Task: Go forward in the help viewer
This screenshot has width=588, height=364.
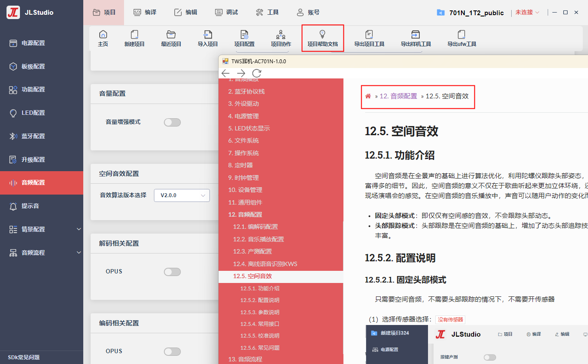Action: click(x=241, y=73)
